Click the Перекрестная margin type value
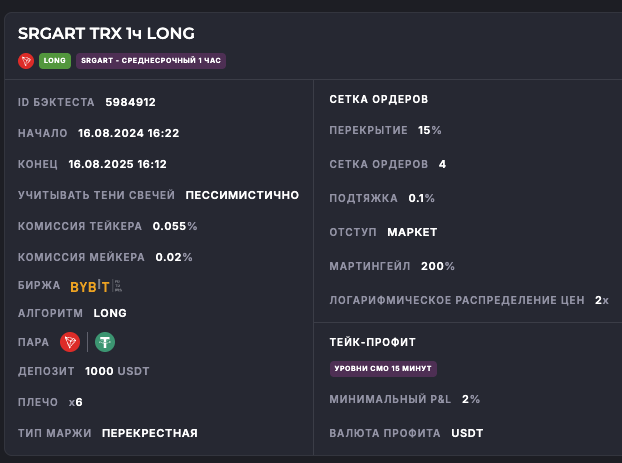622x463 pixels. pos(149,433)
